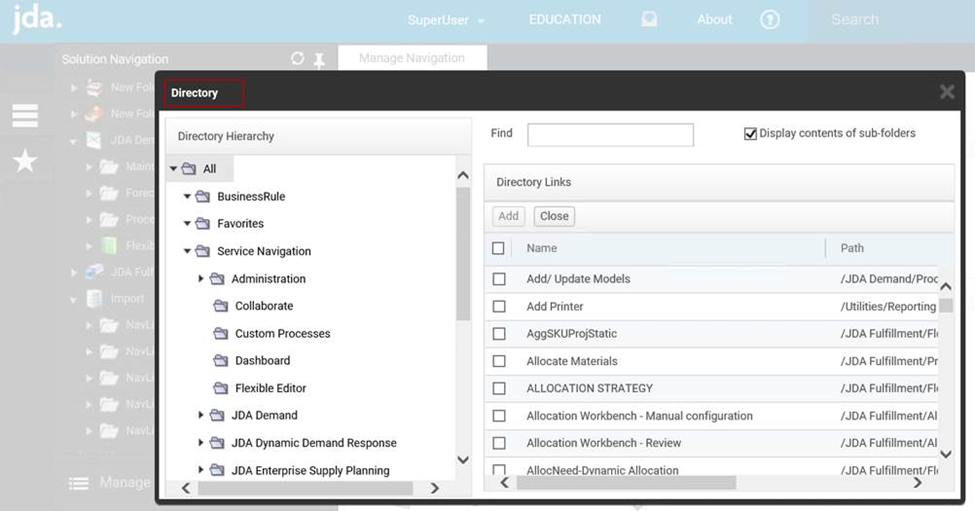Click the Close button in Directory Links
Viewport: 975px width, 511px height.
tap(554, 216)
